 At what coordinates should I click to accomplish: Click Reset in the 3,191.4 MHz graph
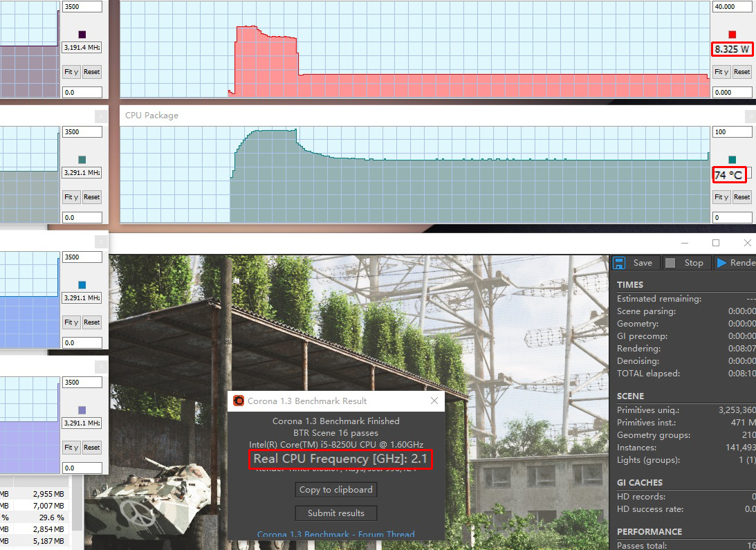click(x=91, y=72)
